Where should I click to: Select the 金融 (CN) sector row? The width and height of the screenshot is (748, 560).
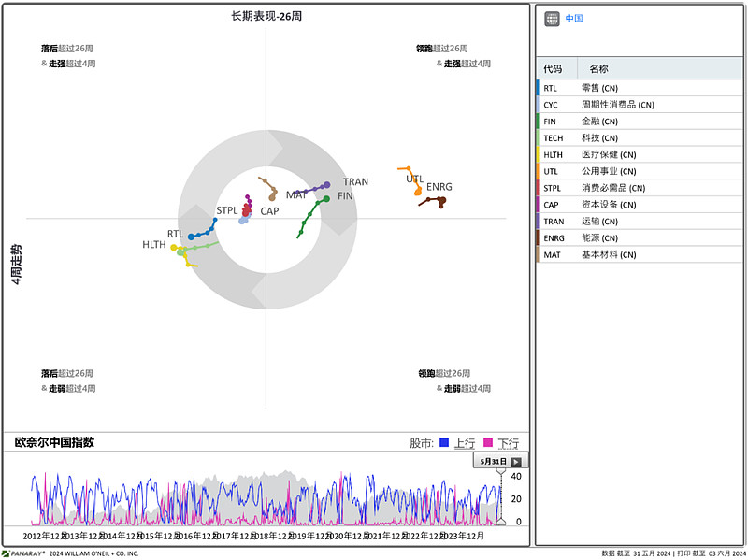599,122
